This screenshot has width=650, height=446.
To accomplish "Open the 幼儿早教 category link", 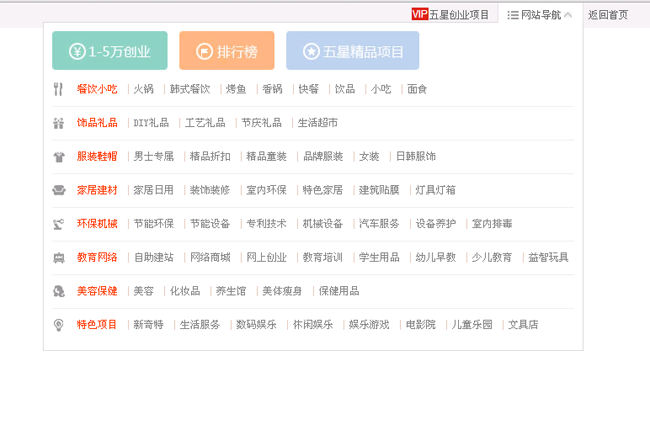I will [435, 257].
